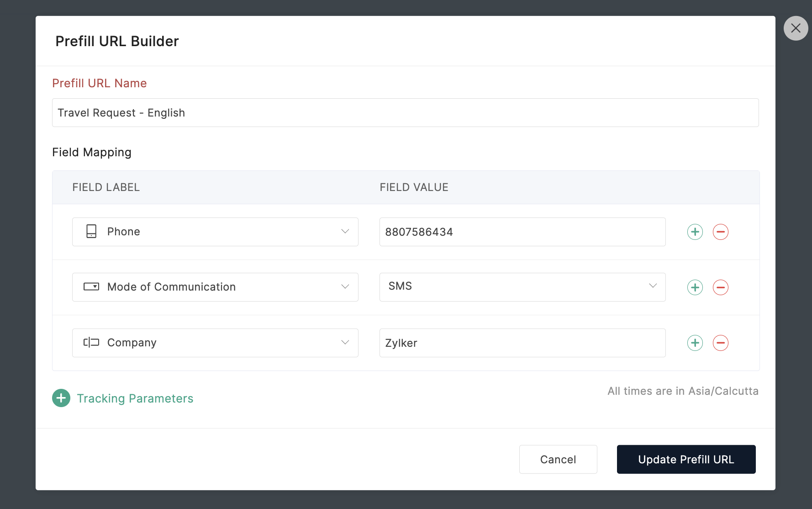Viewport: 812px width, 509px height.
Task: Open the SMS field value dropdown
Action: tap(522, 287)
